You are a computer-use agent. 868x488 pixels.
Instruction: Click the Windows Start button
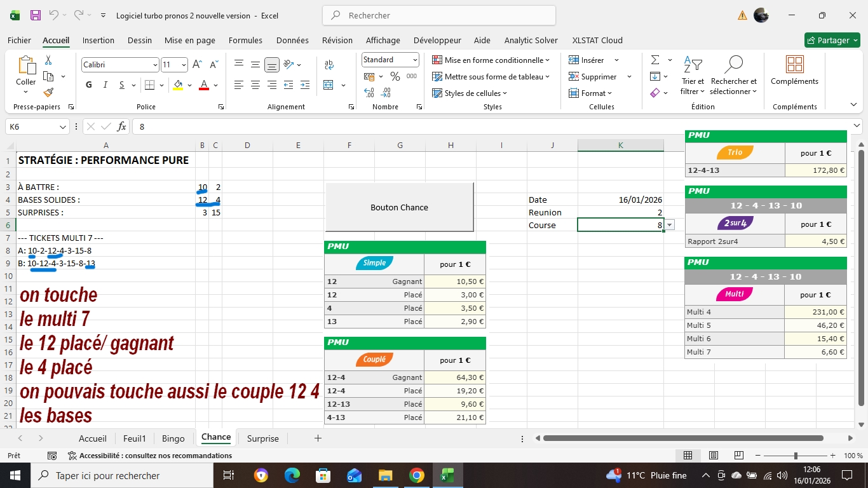(15, 475)
